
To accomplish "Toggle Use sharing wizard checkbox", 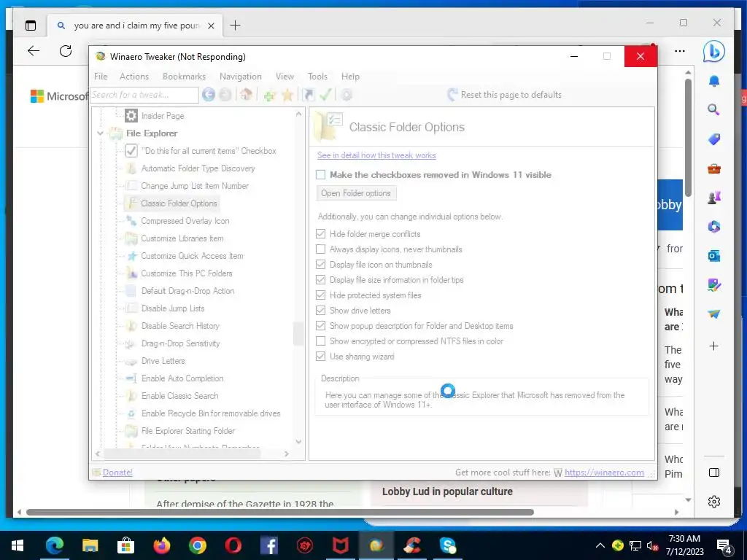I will [321, 356].
